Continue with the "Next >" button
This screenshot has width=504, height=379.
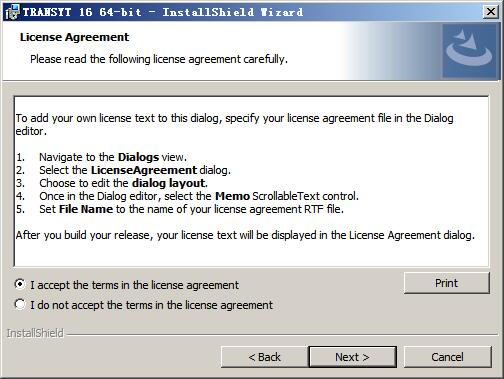tap(353, 357)
